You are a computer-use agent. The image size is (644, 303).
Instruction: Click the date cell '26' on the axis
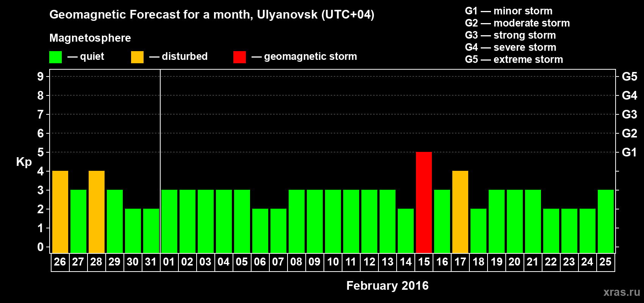pyautogui.click(x=60, y=262)
